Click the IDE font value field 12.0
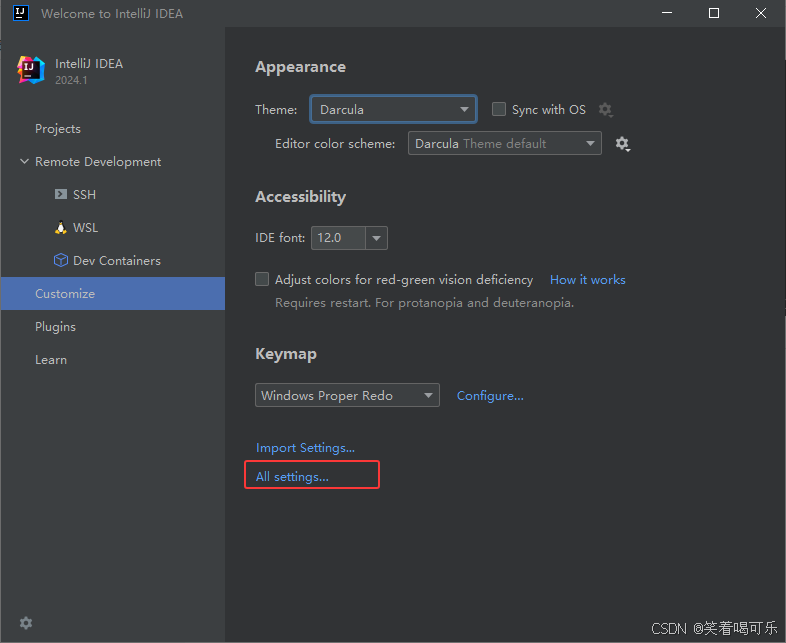This screenshot has height=643, width=786. click(338, 238)
